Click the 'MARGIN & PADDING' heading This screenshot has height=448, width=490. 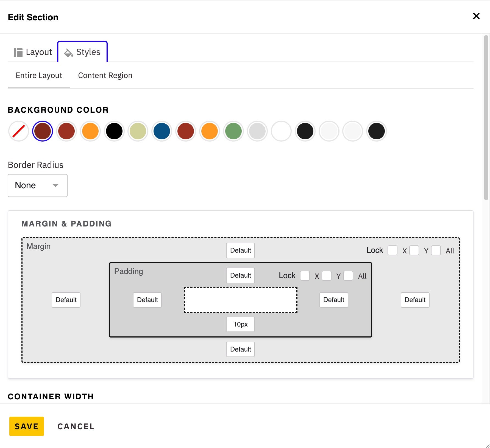click(x=67, y=224)
